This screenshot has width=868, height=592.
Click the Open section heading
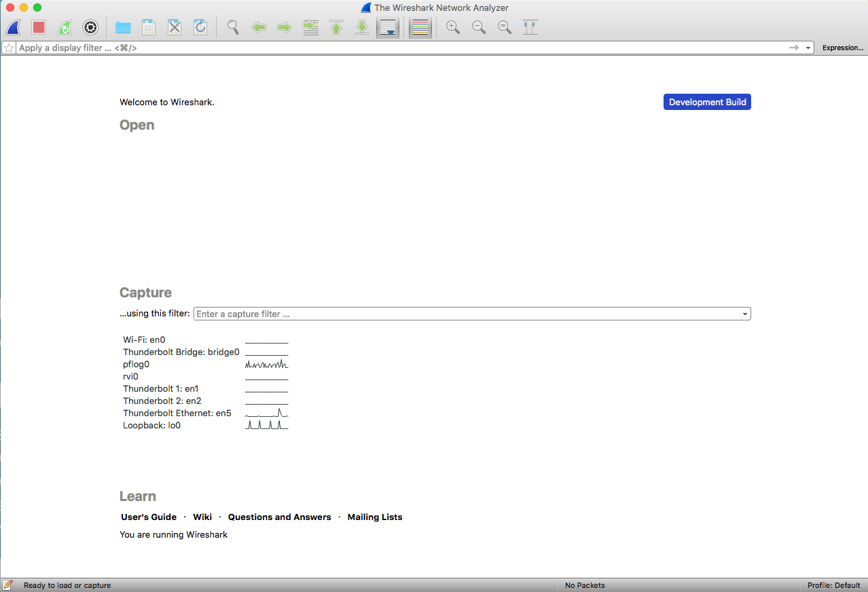pyautogui.click(x=137, y=125)
